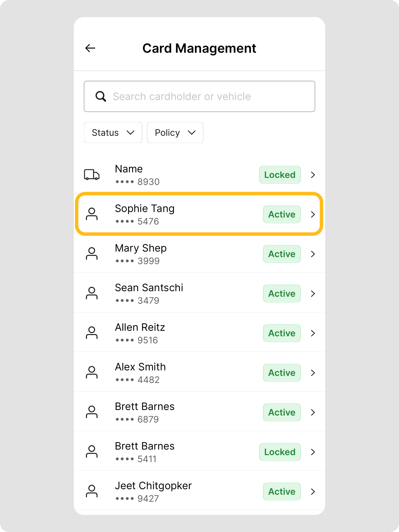Open Allen Reitz card ending 9516
Viewport: 399px width, 532px height.
coord(168,333)
